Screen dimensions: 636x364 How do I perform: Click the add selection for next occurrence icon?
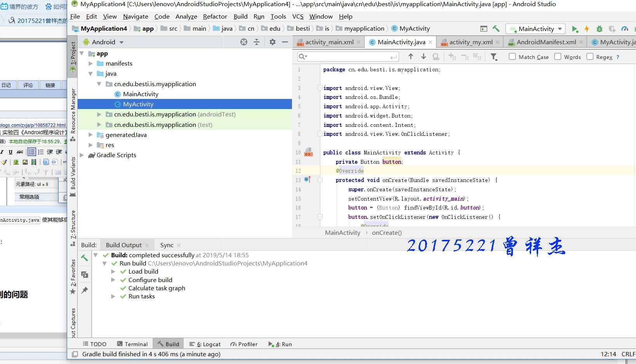[x=452, y=57]
